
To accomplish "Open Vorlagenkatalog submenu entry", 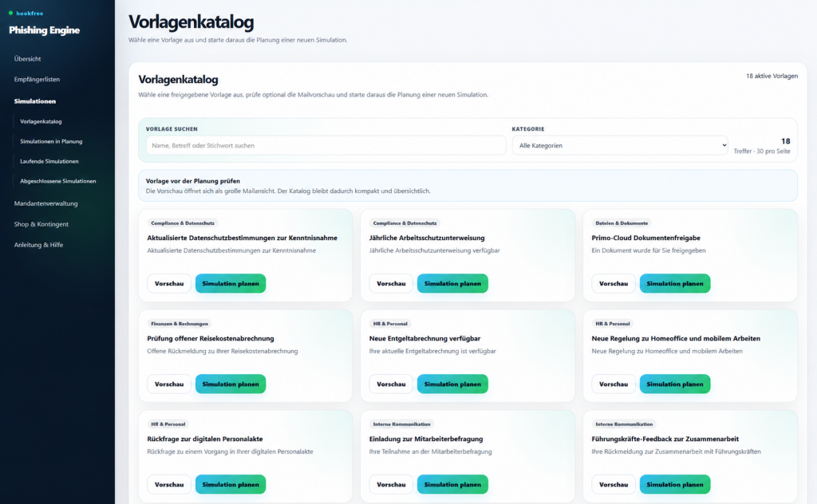I will (41, 121).
